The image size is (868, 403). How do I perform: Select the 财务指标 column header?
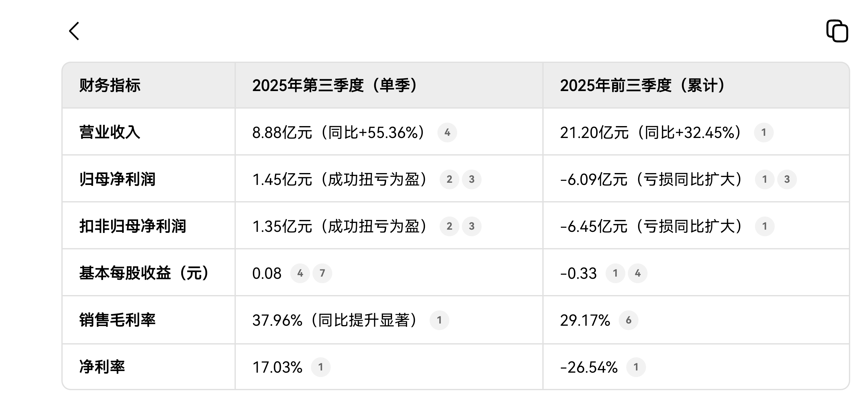pos(110,85)
